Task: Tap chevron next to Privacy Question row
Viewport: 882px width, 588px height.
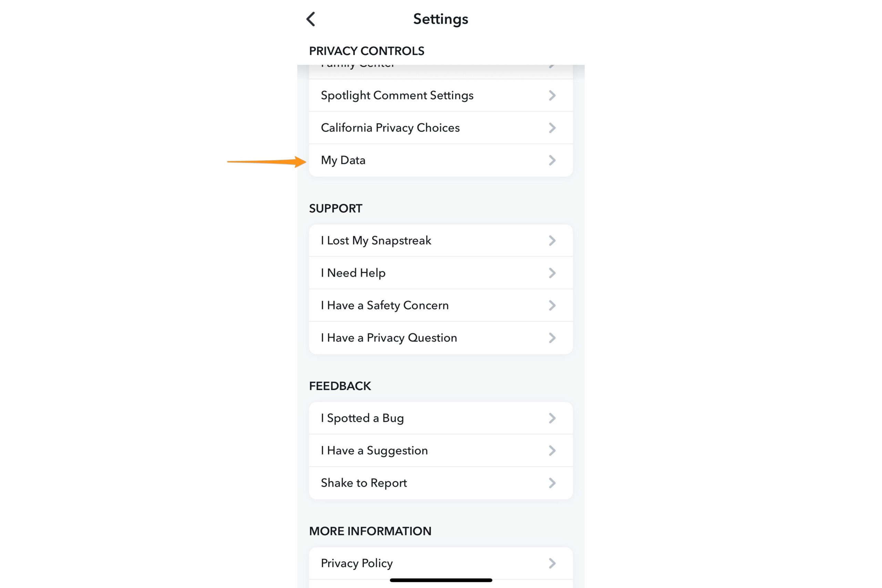Action: tap(552, 338)
